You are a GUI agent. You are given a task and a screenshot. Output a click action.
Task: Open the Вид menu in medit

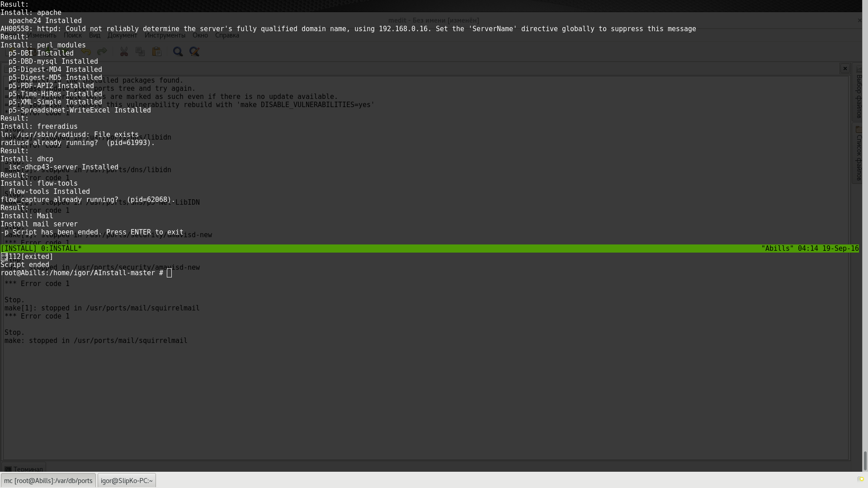pos(94,35)
